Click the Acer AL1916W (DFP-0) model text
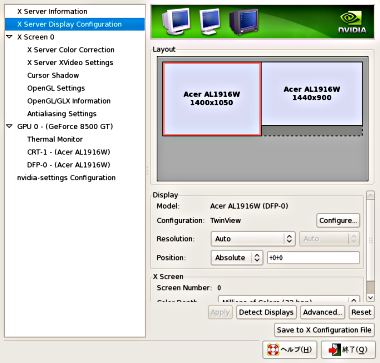This screenshot has height=363, width=380. pyautogui.click(x=249, y=206)
